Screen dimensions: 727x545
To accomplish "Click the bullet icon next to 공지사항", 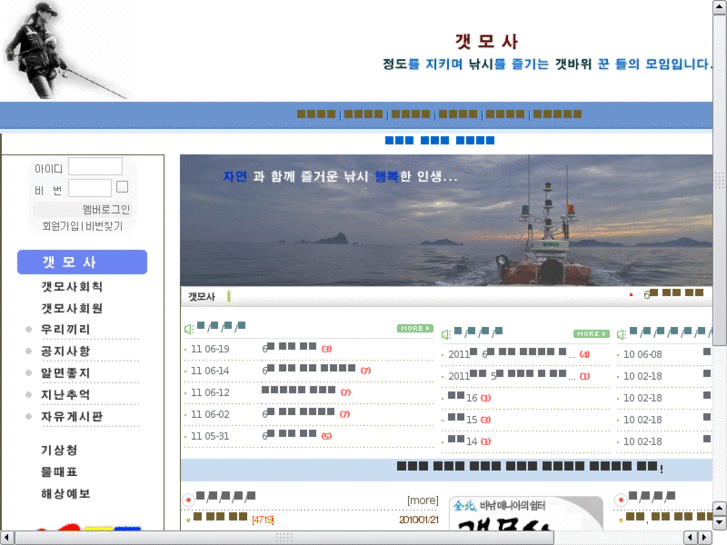I will click(x=29, y=351).
